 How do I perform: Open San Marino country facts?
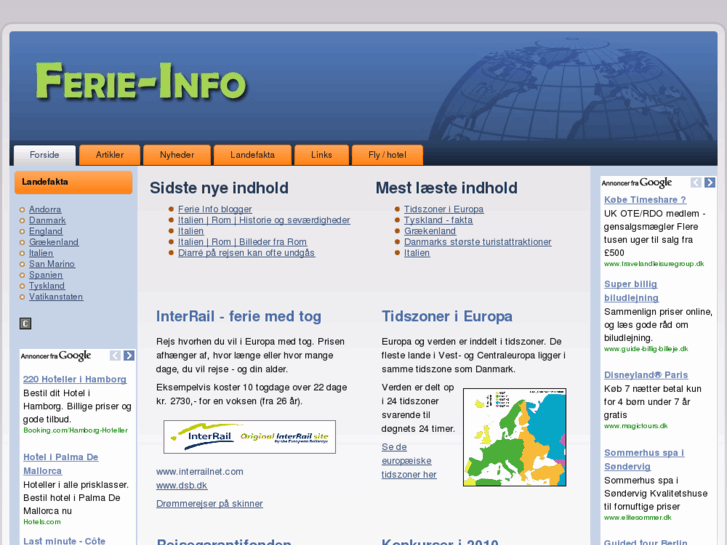(x=52, y=264)
